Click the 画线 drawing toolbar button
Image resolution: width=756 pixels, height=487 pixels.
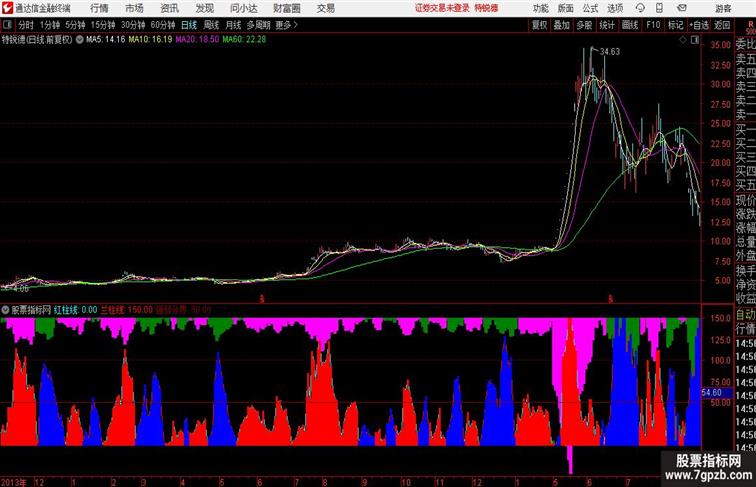click(630, 25)
